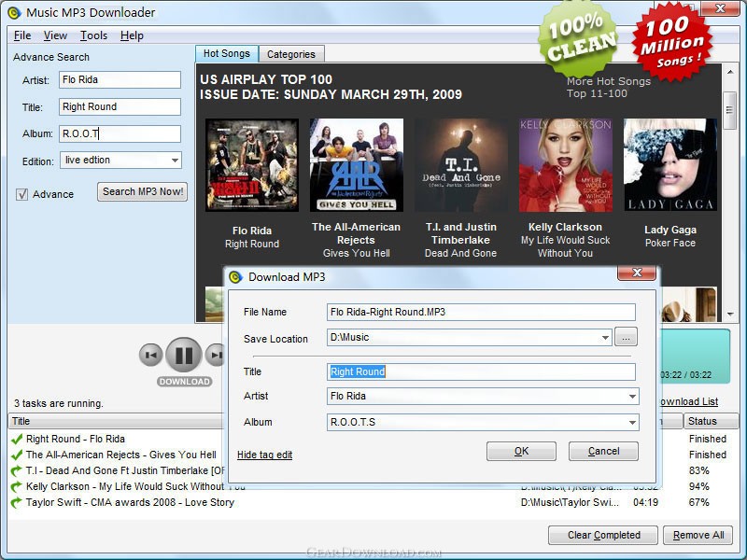
Task: Click the Search MP3 Now! button
Action: (x=143, y=191)
